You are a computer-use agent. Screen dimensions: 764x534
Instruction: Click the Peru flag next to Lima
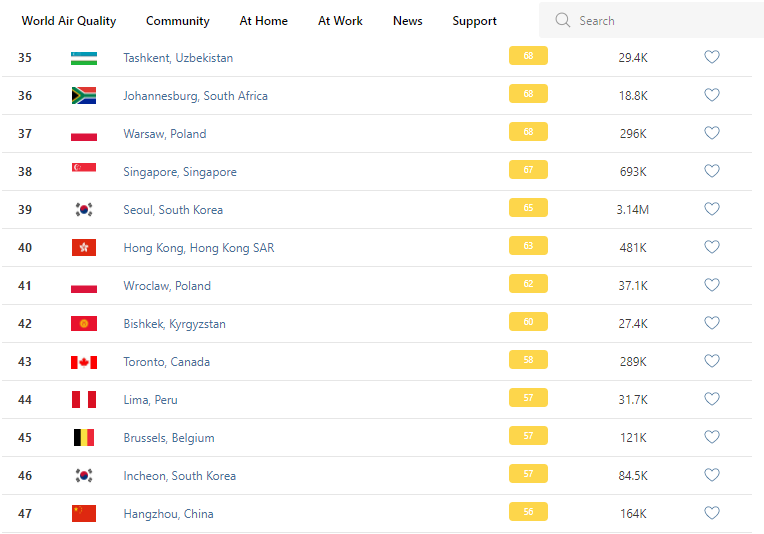[x=84, y=400]
